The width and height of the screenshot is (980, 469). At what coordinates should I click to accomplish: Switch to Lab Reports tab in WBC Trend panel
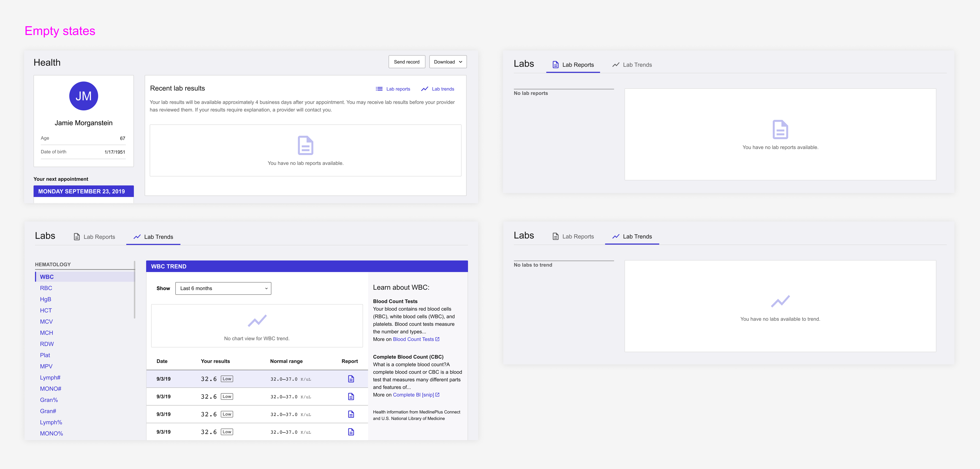(x=94, y=237)
